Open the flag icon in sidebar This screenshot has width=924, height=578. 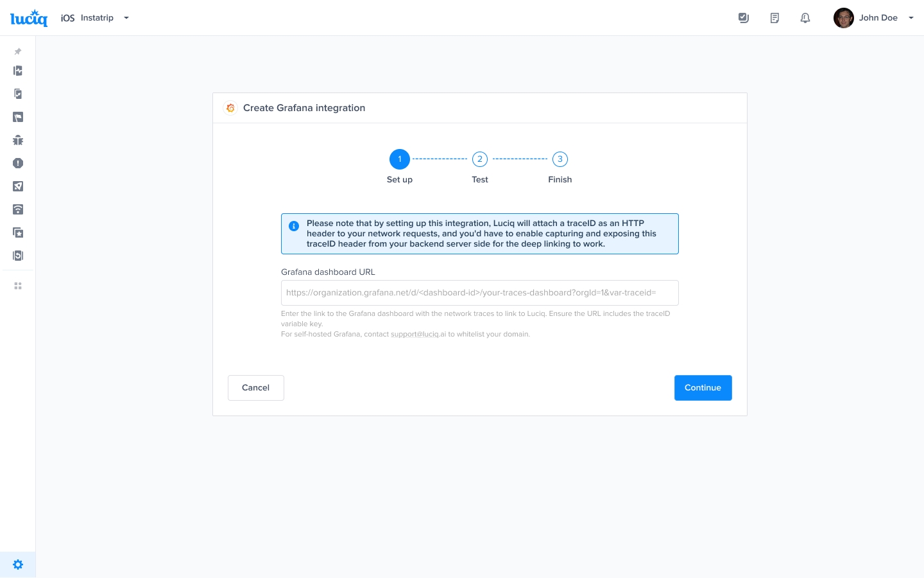tap(18, 117)
